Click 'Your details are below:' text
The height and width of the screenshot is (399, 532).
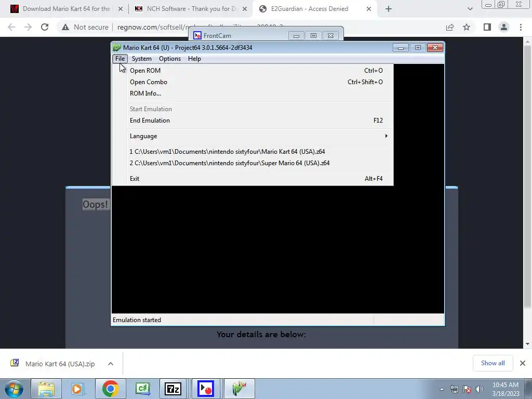(261, 335)
